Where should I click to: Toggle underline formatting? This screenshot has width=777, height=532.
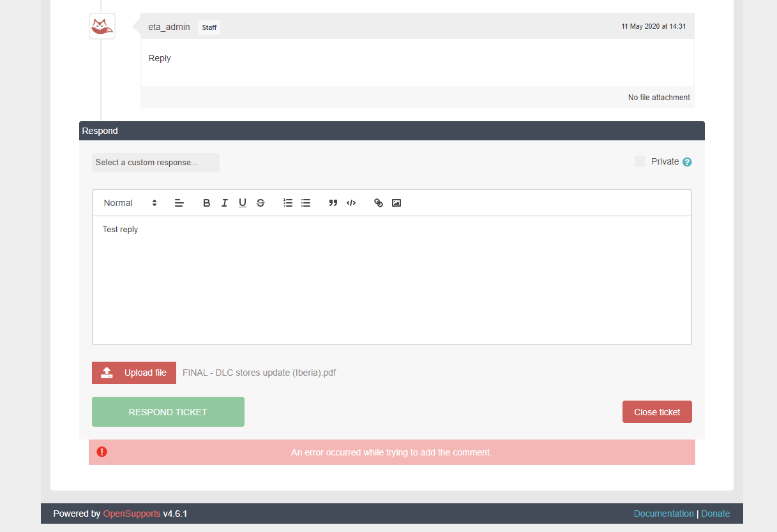click(242, 202)
